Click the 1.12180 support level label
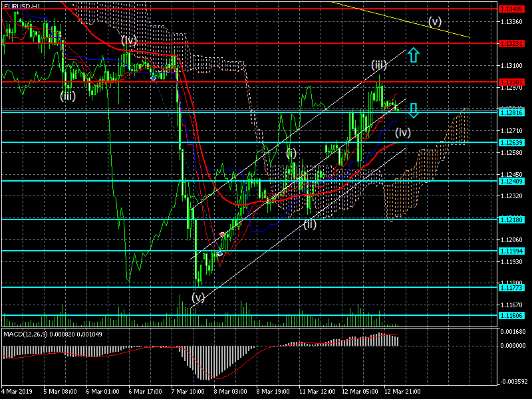Screen dimensions: 532x399 [x=511, y=220]
